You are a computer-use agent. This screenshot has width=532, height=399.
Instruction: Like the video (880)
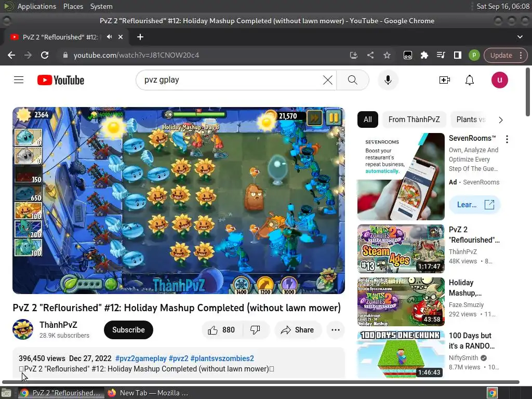point(222,330)
